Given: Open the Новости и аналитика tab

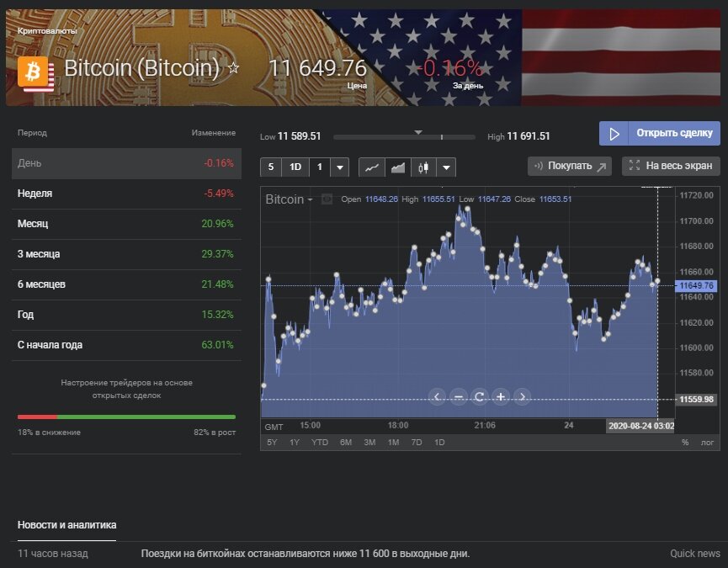Looking at the screenshot, I should 67,525.
